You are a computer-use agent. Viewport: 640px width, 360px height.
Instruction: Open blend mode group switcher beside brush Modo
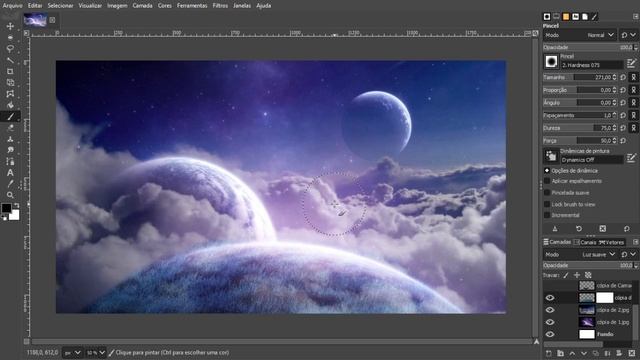point(628,35)
